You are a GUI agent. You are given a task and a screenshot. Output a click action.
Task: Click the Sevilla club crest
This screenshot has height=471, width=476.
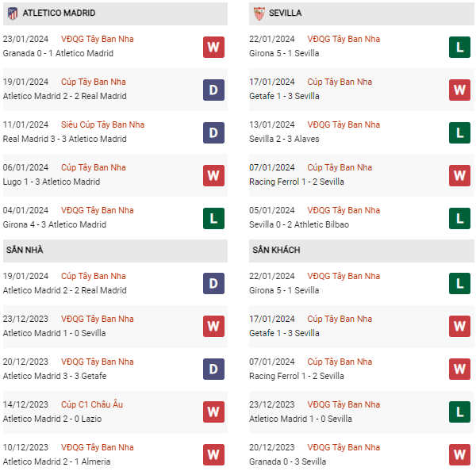point(259,13)
